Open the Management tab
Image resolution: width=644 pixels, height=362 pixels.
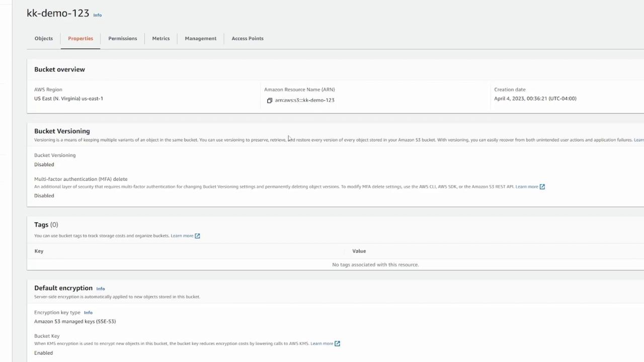coord(200,38)
